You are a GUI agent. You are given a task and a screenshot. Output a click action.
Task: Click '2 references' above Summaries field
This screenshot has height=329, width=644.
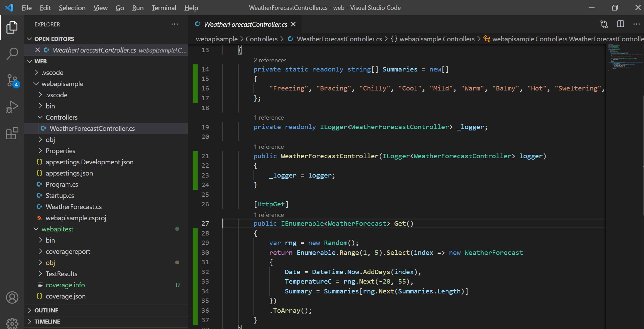tap(270, 60)
